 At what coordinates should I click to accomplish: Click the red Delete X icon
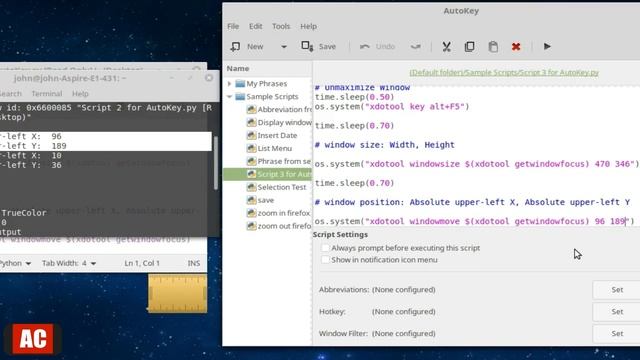pyautogui.click(x=516, y=47)
